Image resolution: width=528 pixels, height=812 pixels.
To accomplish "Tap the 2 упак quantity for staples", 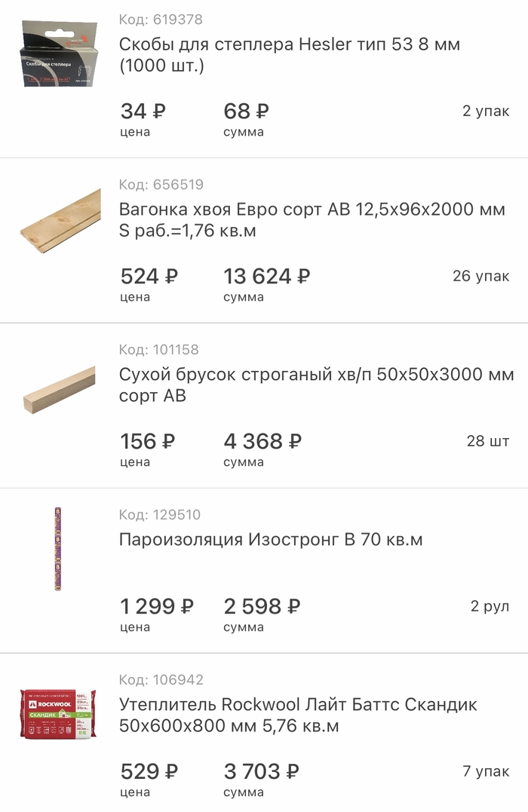I will [486, 112].
